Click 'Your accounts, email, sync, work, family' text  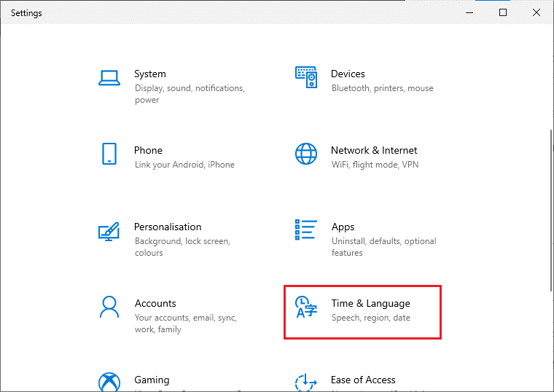(185, 324)
